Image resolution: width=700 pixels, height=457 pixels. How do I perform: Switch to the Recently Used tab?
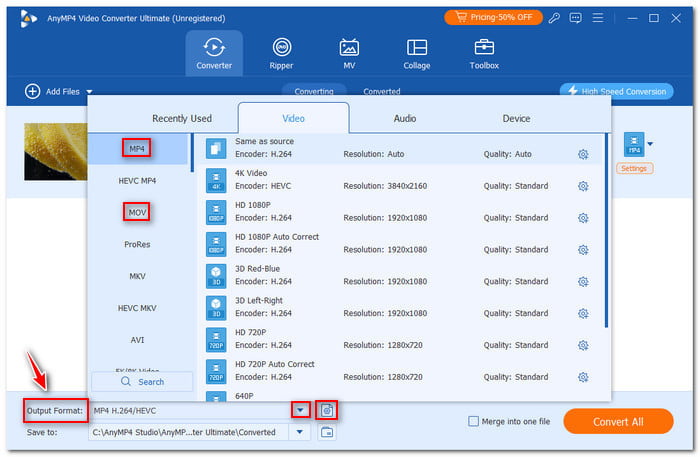pyautogui.click(x=182, y=118)
